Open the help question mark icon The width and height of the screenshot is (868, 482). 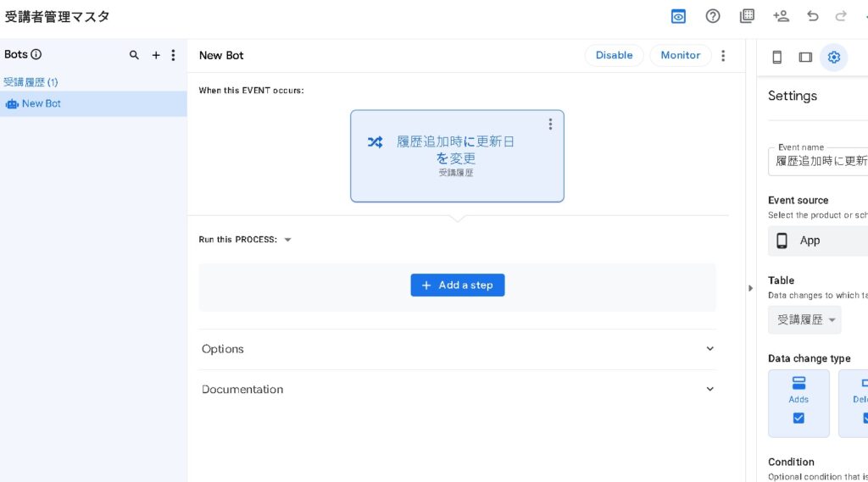pos(713,16)
